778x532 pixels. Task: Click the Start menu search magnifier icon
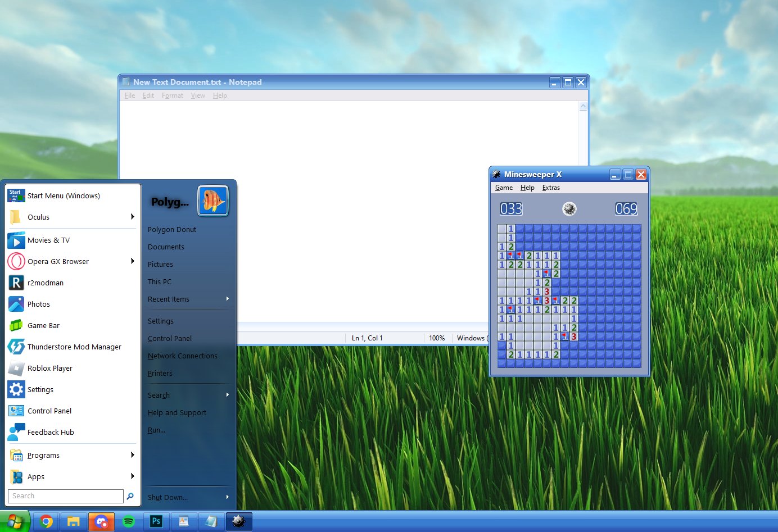(x=130, y=496)
